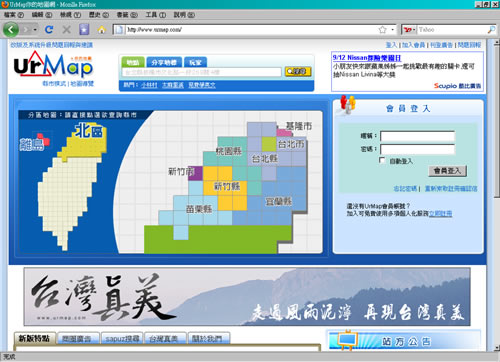Click the 登入 link at top right
500x362 pixels.
click(391, 45)
